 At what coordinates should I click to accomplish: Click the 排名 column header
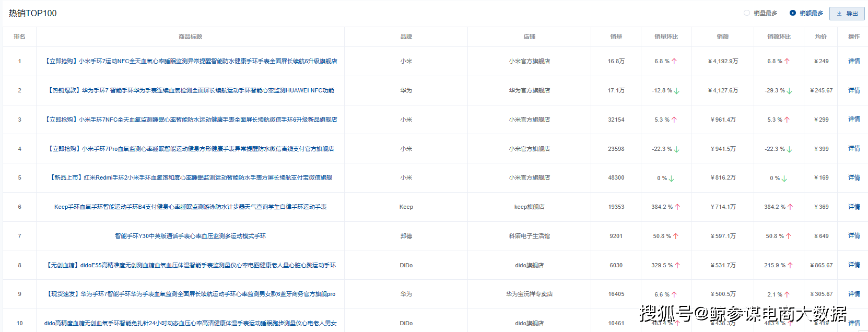pos(20,37)
